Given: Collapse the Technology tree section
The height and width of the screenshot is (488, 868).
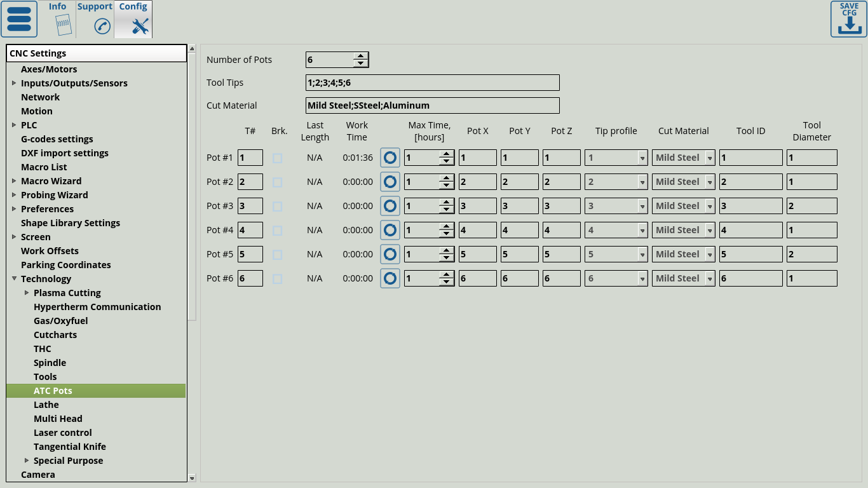Looking at the screenshot, I should 14,279.
